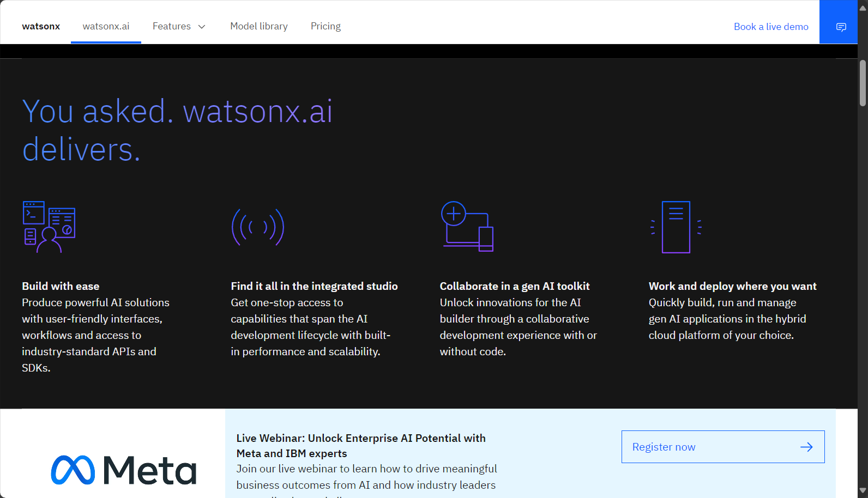This screenshot has height=498, width=868.
Task: Click the Meta logo
Action: (x=124, y=470)
